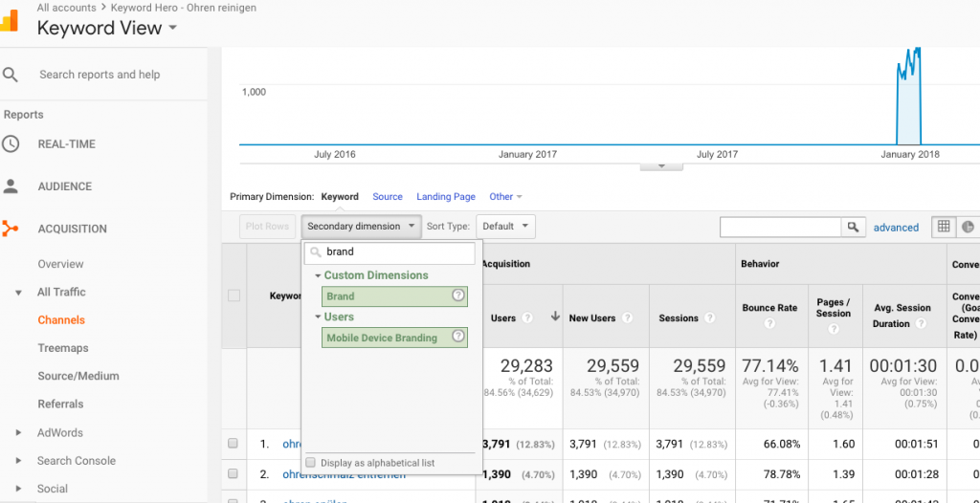Click the All accounts breadcrumb
Screen dimensions: 980x503
66,8
